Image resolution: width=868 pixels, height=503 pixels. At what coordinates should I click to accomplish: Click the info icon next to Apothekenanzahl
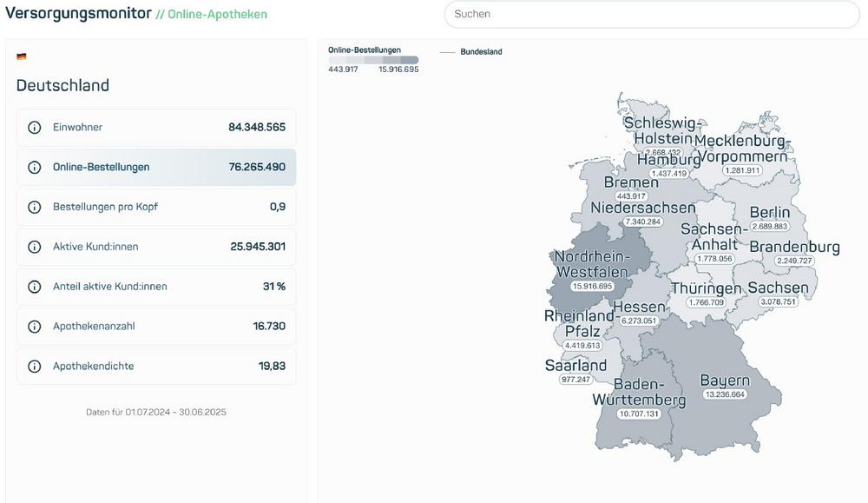pos(34,326)
